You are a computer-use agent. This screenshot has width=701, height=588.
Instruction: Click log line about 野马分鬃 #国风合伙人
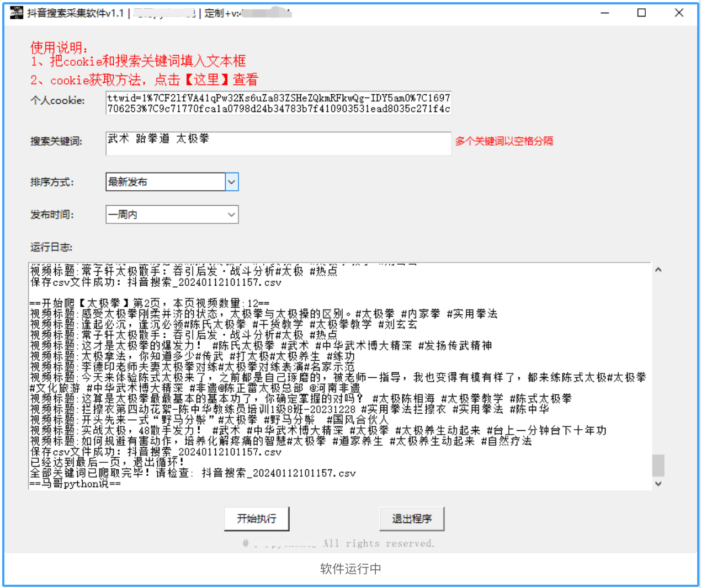[x=210, y=420]
